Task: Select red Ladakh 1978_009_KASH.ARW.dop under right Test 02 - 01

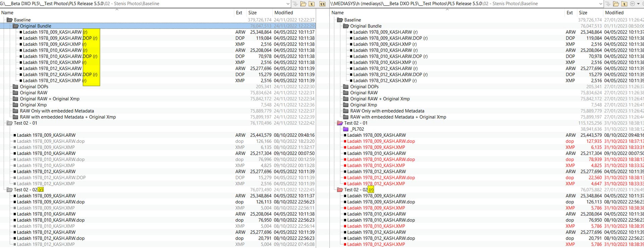Action: (x=381, y=141)
